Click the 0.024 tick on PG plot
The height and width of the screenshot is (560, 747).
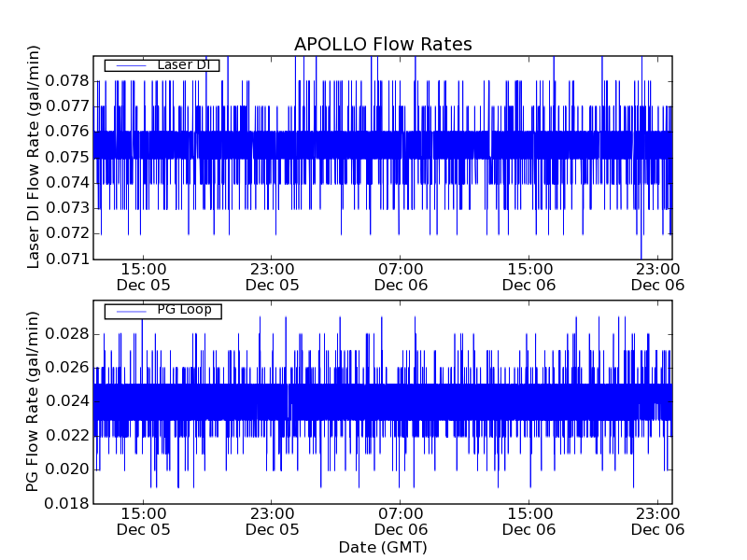click(x=68, y=401)
